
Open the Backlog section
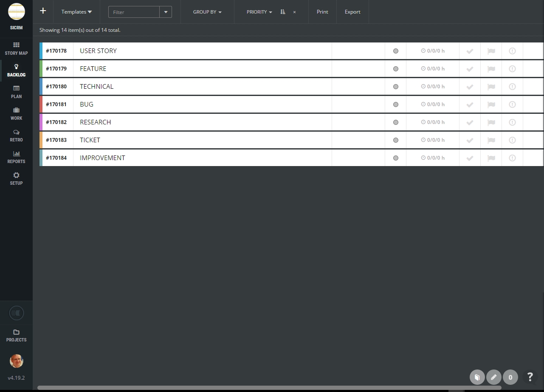(16, 71)
